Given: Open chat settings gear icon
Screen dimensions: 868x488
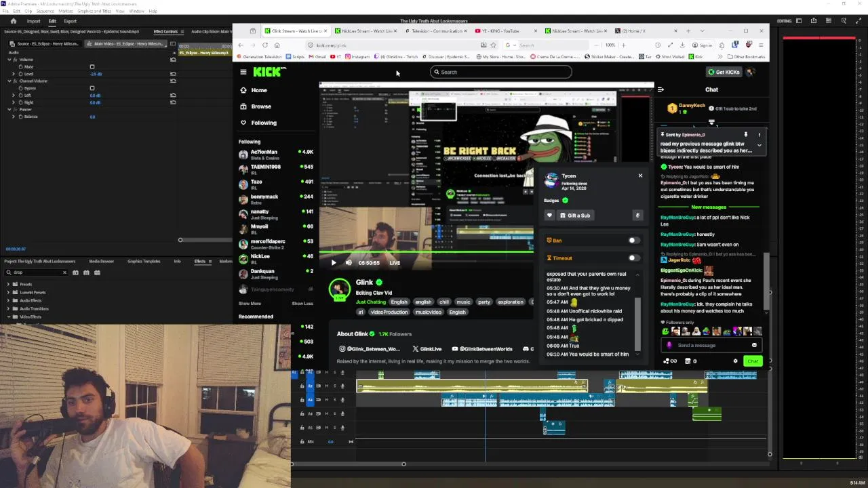Looking at the screenshot, I should tap(735, 361).
